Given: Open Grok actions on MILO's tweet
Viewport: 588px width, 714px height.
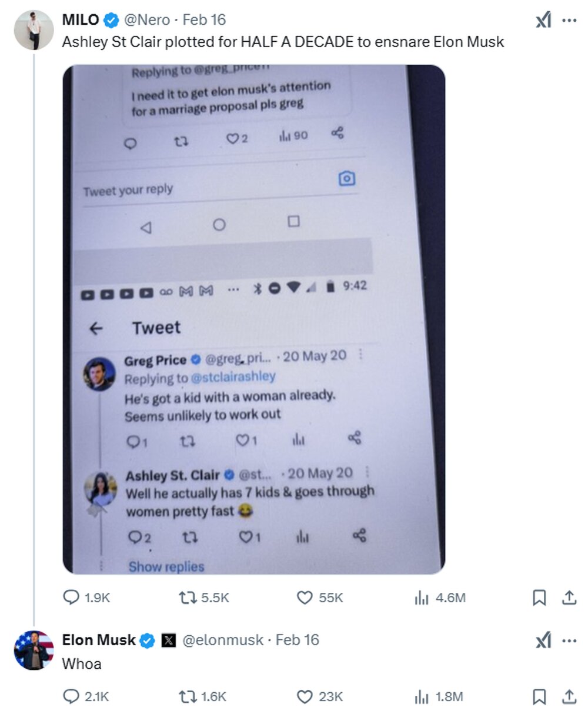Looking at the screenshot, I should [543, 20].
